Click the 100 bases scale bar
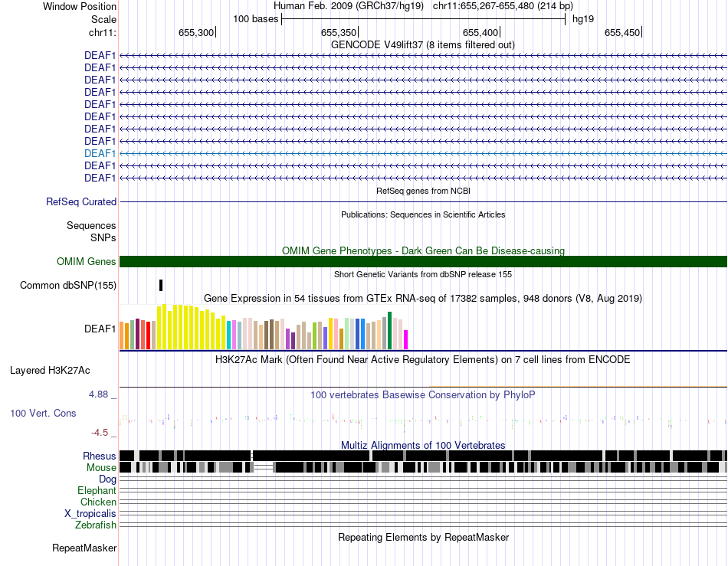 click(424, 19)
